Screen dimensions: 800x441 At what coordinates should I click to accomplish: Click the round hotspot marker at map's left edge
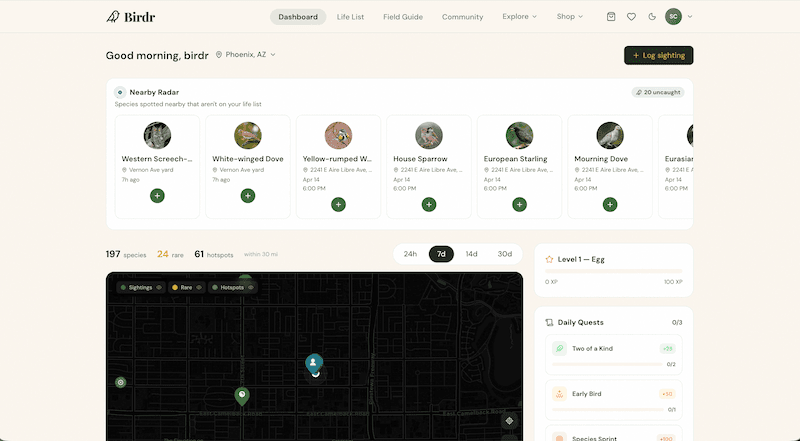pyautogui.click(x=120, y=382)
